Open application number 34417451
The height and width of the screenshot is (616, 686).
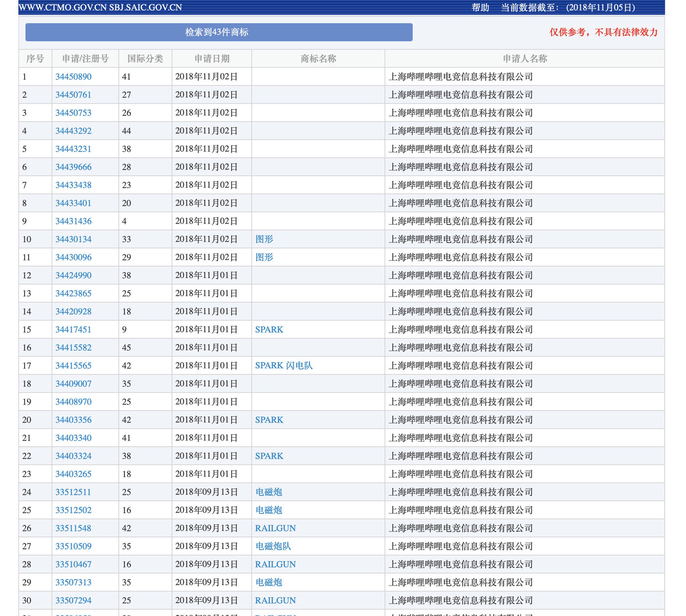(x=73, y=329)
